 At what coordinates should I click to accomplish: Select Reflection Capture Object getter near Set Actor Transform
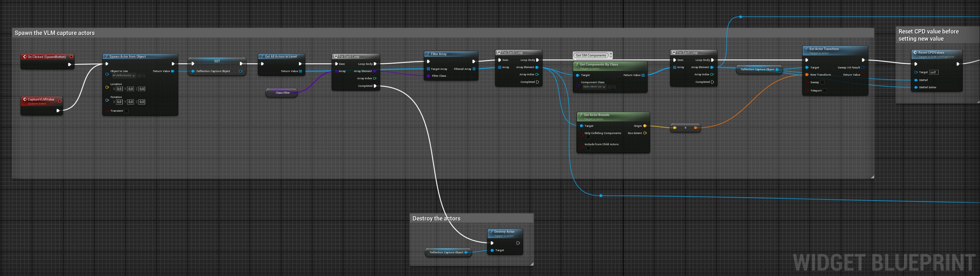[x=759, y=69]
